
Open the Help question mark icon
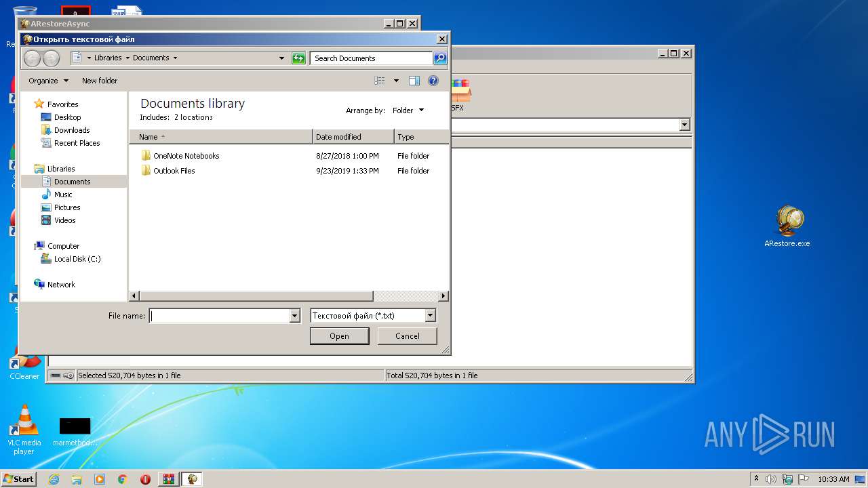point(433,81)
